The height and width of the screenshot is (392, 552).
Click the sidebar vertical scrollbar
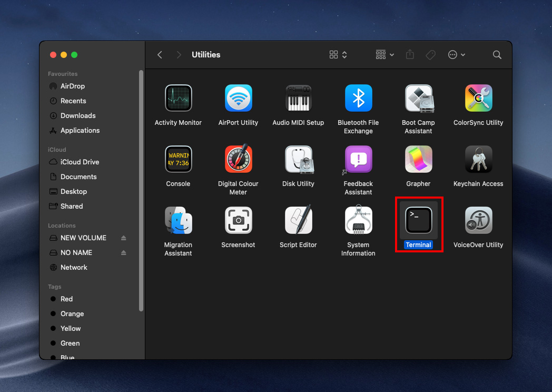[x=141, y=191]
